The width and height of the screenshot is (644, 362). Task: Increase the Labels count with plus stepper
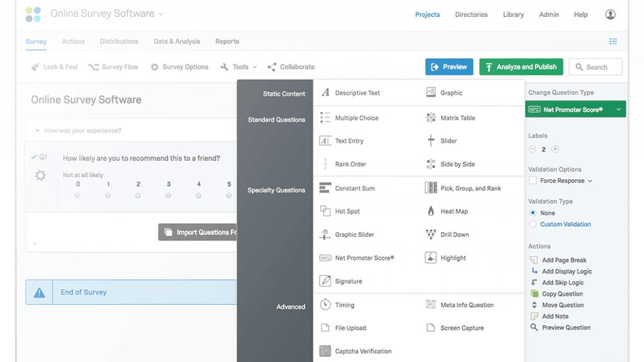pyautogui.click(x=555, y=150)
